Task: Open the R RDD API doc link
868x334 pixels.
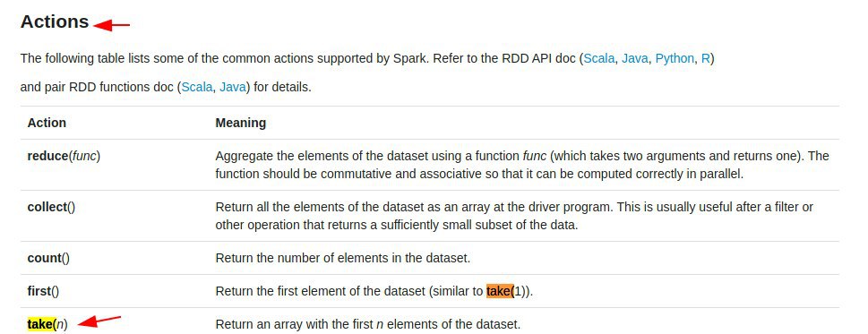Action: coord(705,58)
